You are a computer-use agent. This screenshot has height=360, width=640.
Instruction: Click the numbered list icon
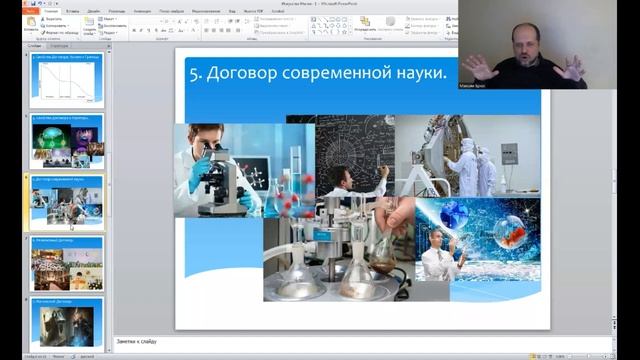point(216,21)
